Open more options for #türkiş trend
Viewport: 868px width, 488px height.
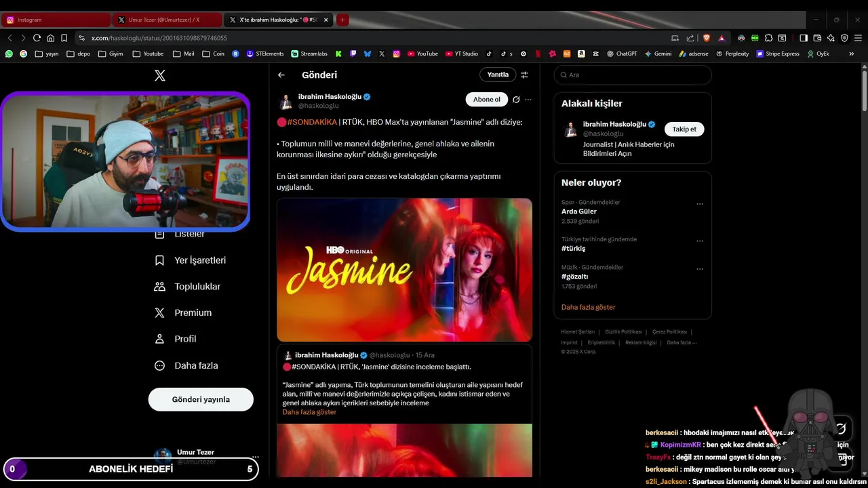[700, 241]
